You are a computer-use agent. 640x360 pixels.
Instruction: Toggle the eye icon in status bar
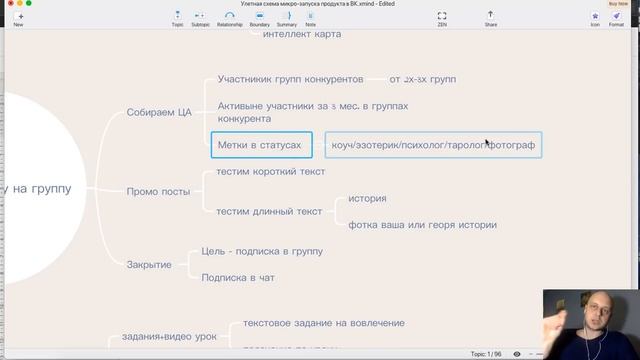pyautogui.click(x=517, y=354)
